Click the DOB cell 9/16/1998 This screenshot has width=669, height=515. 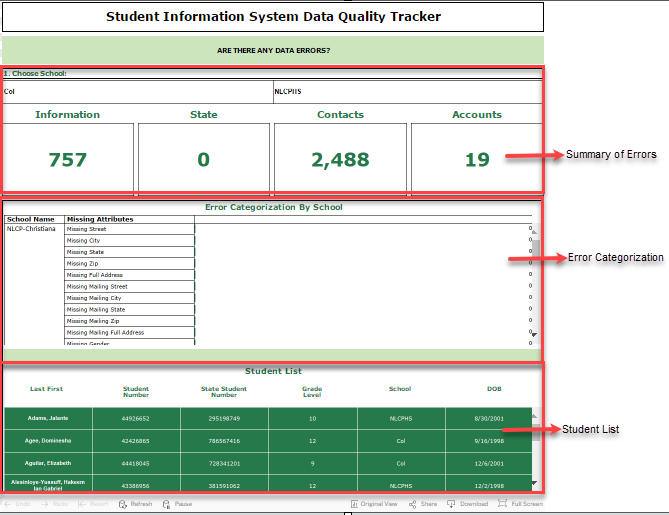[x=489, y=441]
